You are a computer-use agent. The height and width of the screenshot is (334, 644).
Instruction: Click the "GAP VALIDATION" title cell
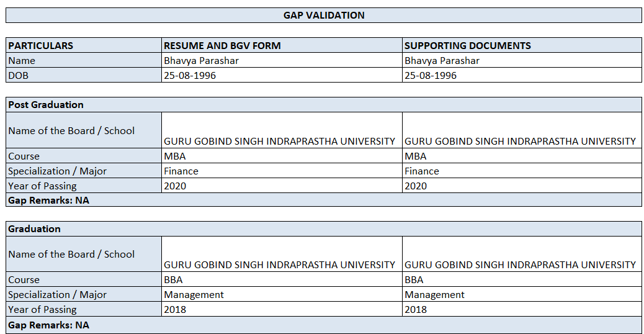[324, 16]
